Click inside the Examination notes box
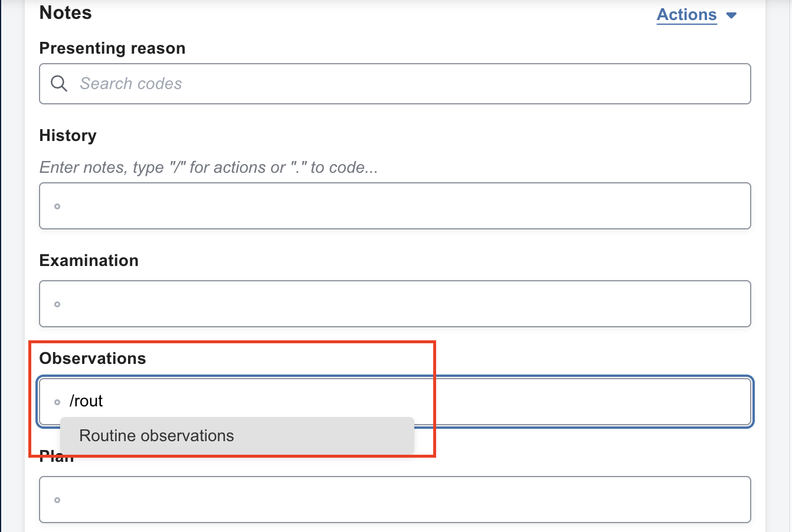 click(395, 304)
